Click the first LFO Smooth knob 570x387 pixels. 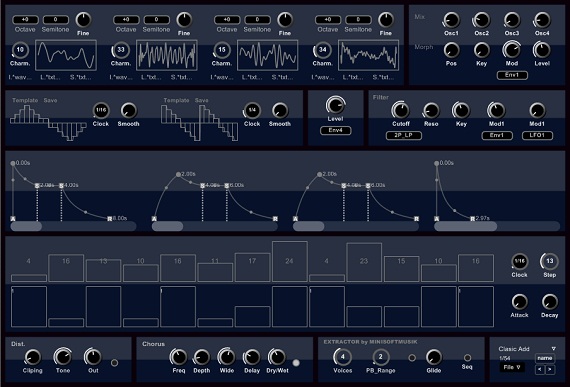pyautogui.click(x=128, y=111)
